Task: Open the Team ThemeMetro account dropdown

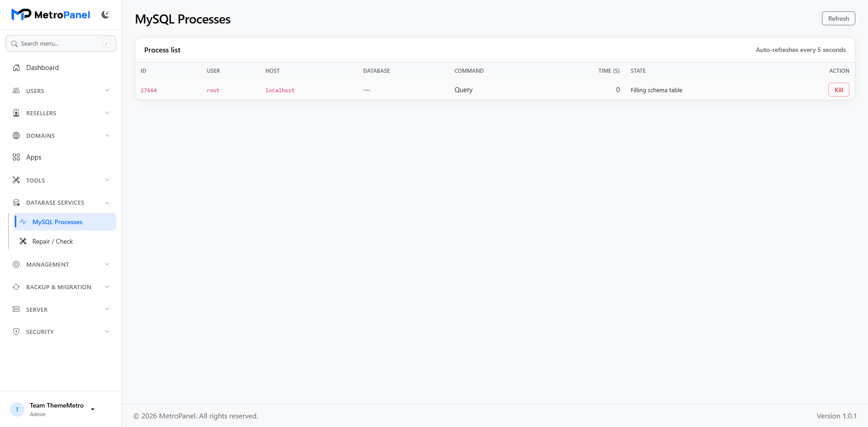Action: coord(93,409)
